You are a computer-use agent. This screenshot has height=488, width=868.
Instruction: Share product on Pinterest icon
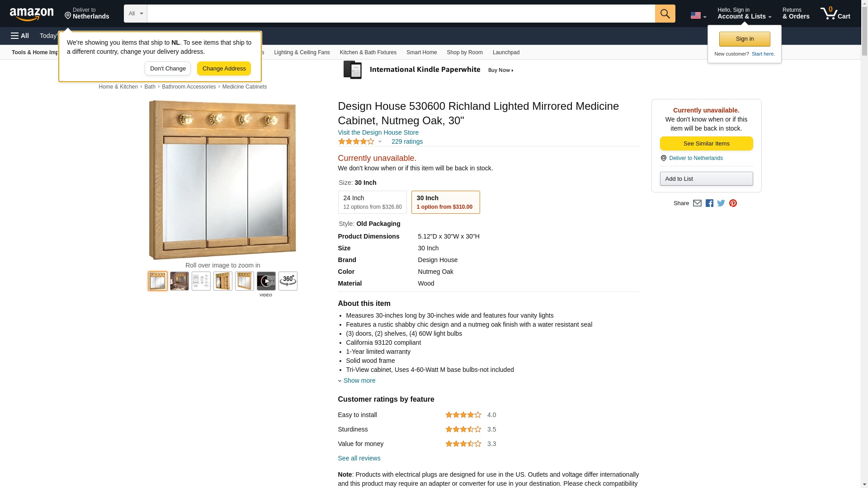(x=732, y=203)
